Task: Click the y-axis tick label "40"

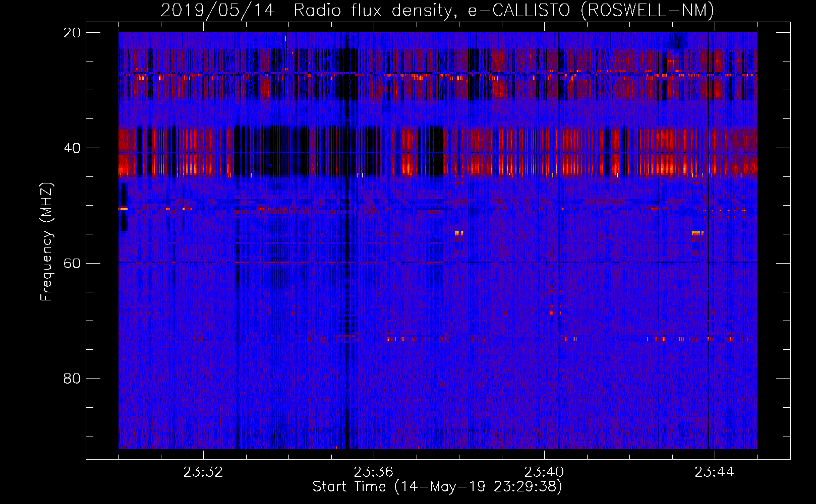Action: pos(72,148)
